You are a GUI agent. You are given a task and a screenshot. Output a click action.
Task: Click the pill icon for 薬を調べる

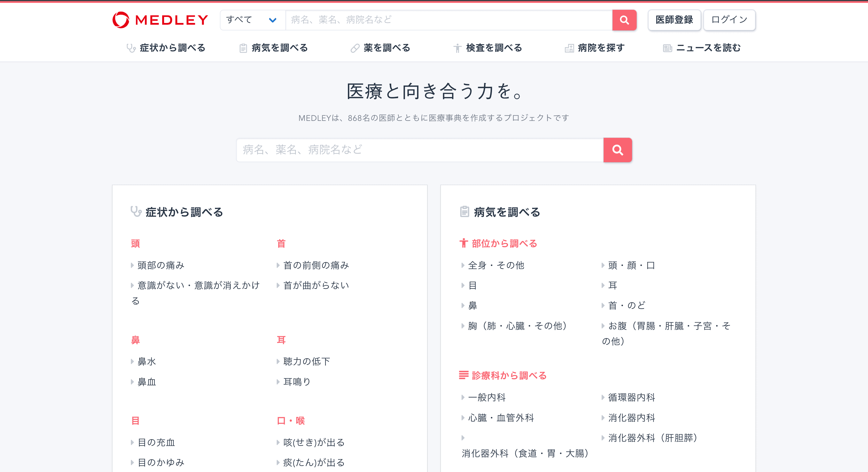click(x=355, y=48)
